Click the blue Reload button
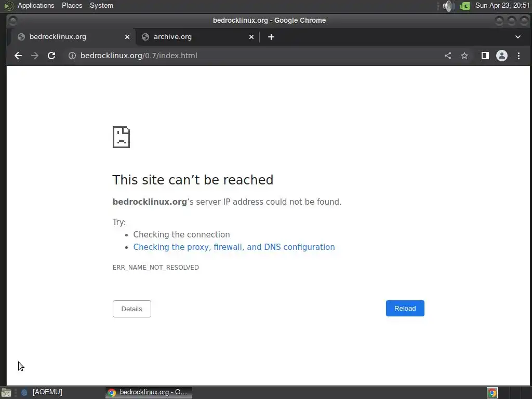This screenshot has height=399, width=532. coord(405,309)
